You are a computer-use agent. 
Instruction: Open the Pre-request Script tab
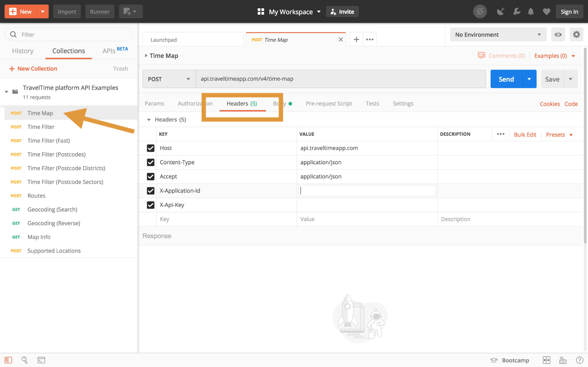pyautogui.click(x=329, y=103)
